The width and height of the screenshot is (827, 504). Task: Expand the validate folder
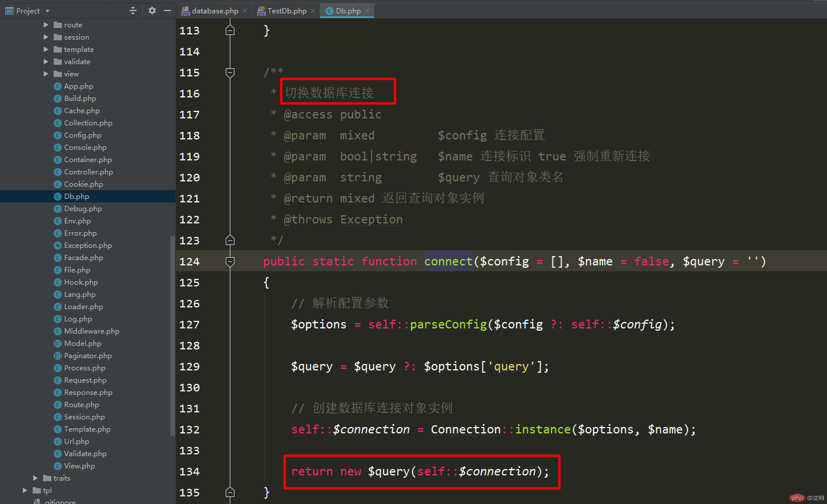click(46, 62)
